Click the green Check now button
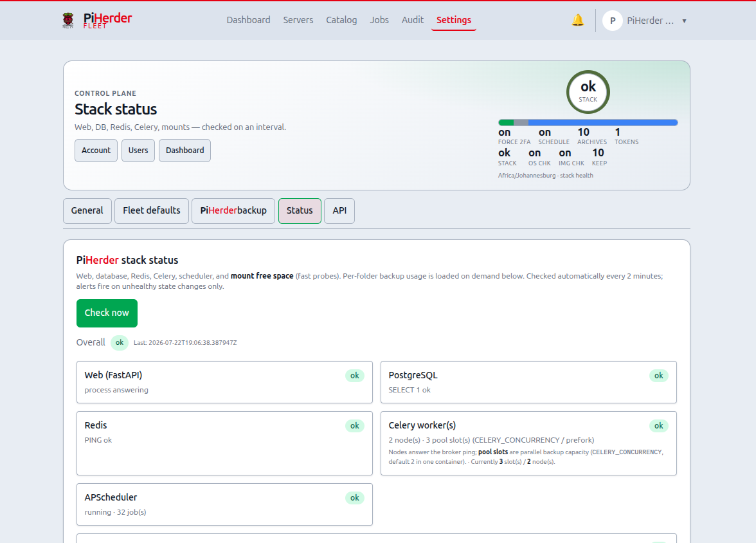 tap(107, 313)
